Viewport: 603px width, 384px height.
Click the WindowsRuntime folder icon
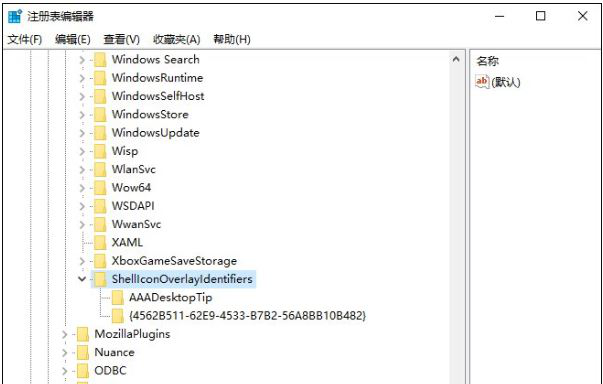(x=100, y=78)
